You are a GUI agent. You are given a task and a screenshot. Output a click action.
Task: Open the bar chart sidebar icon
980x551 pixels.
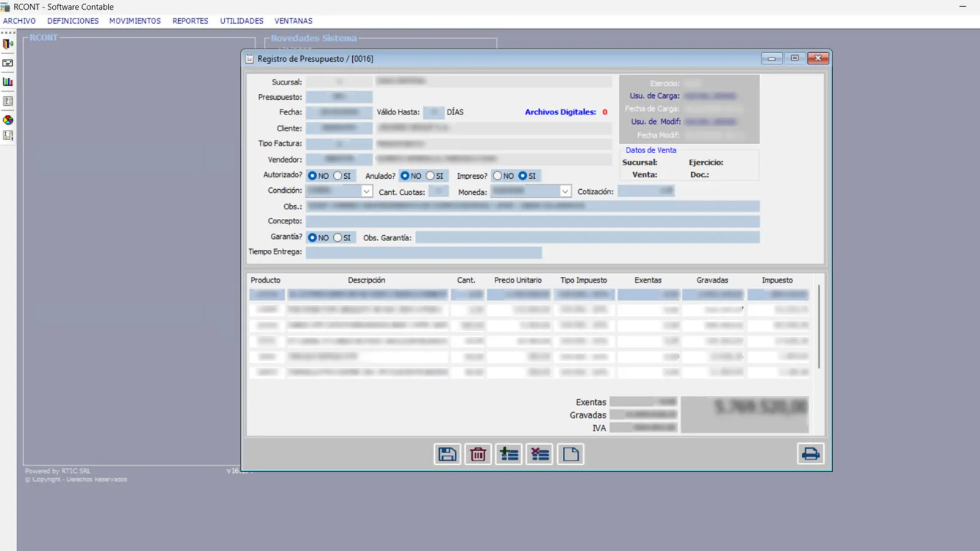pyautogui.click(x=8, y=82)
